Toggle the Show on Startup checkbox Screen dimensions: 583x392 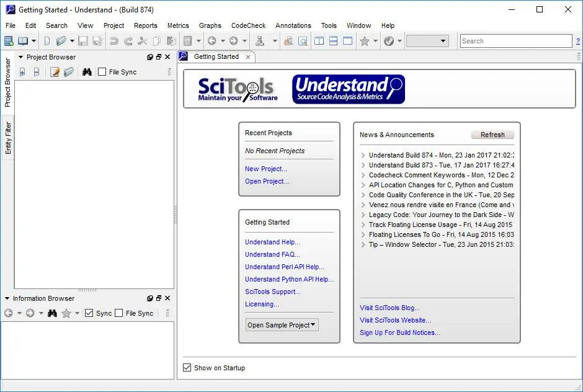pos(187,368)
